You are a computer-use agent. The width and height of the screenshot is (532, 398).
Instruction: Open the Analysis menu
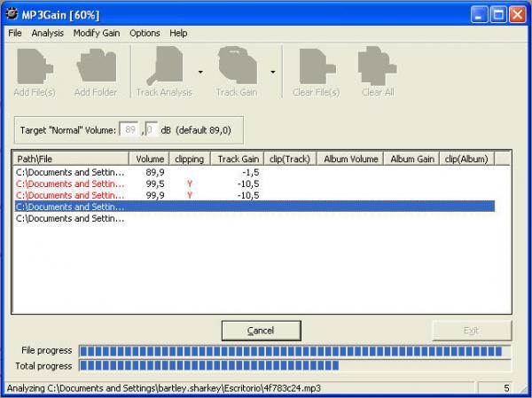[48, 34]
